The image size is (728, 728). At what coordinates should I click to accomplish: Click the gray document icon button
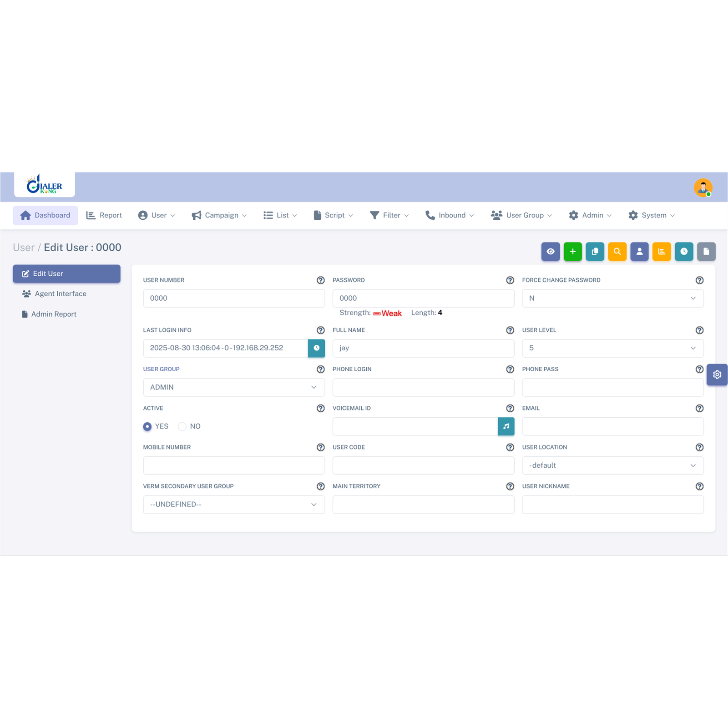point(706,251)
